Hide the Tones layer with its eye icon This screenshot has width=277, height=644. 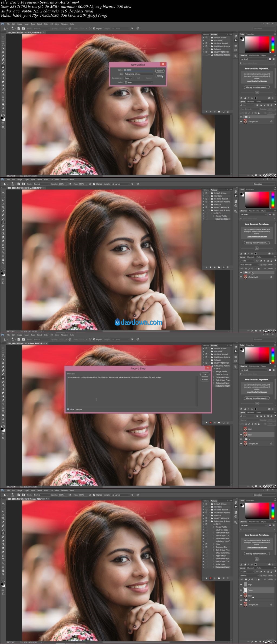241,590
